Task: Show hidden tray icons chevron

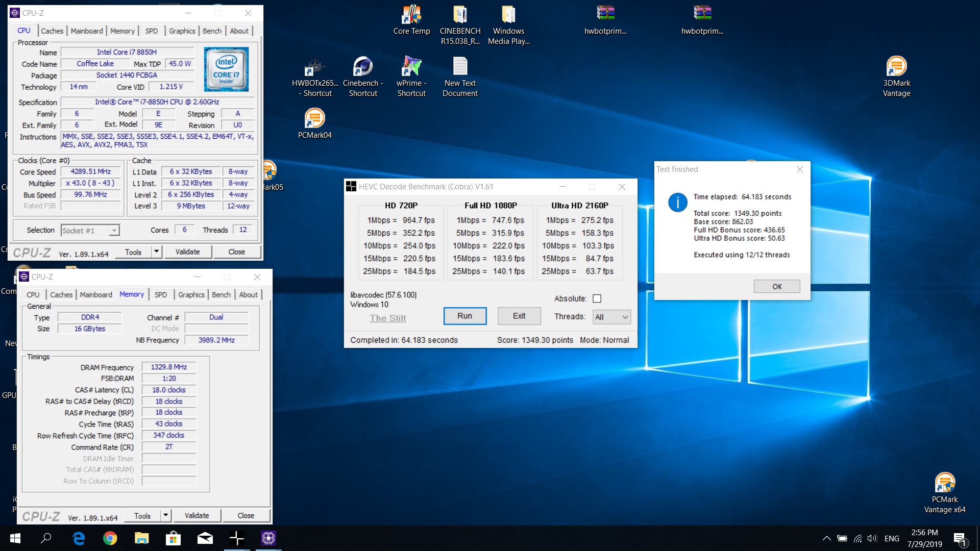Action: pyautogui.click(x=826, y=538)
